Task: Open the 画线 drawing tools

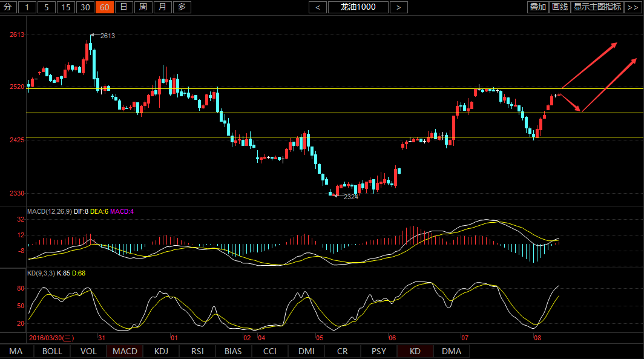Action: [x=560, y=7]
